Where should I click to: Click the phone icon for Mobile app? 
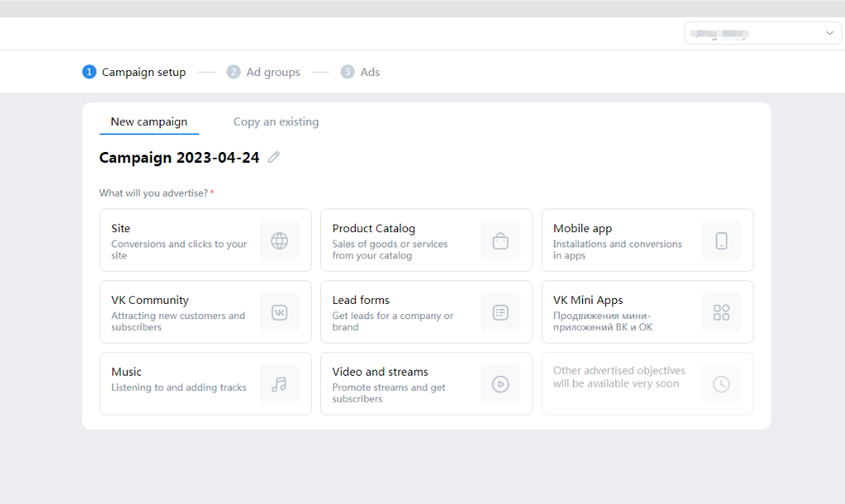pyautogui.click(x=721, y=241)
